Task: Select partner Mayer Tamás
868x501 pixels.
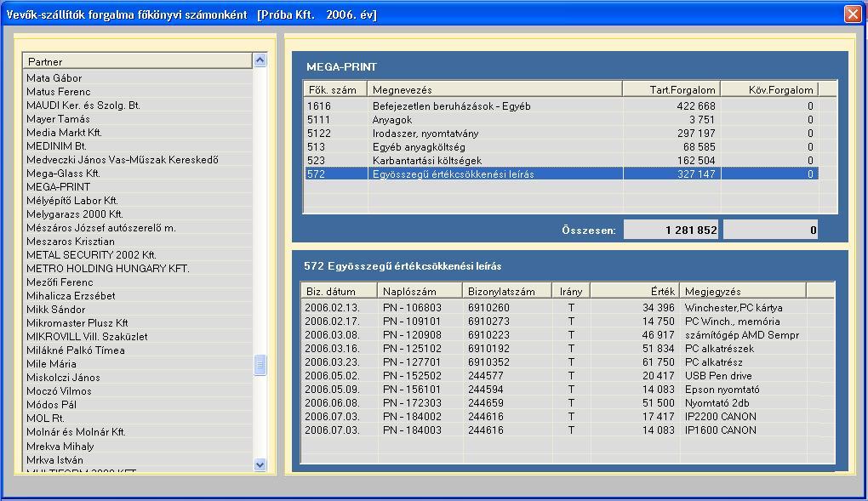Action: coord(137,119)
